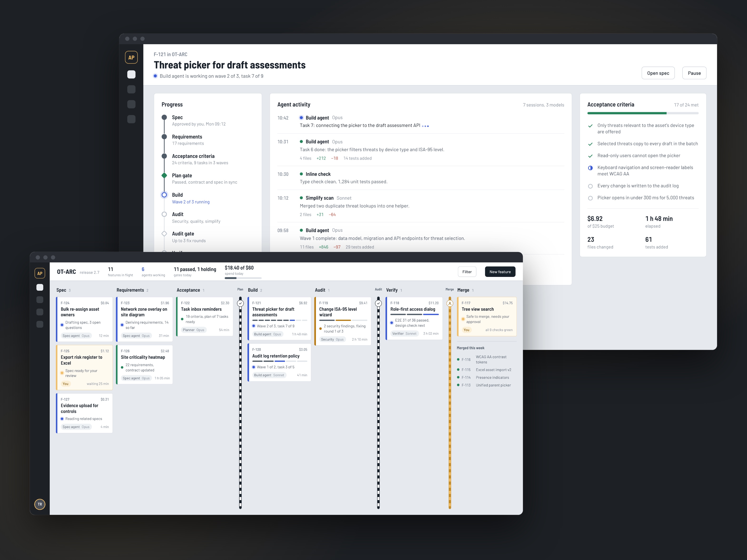The width and height of the screenshot is (747, 560).
Task: Click the 'Planner Opus' tag on F-122
Action: 193,330
